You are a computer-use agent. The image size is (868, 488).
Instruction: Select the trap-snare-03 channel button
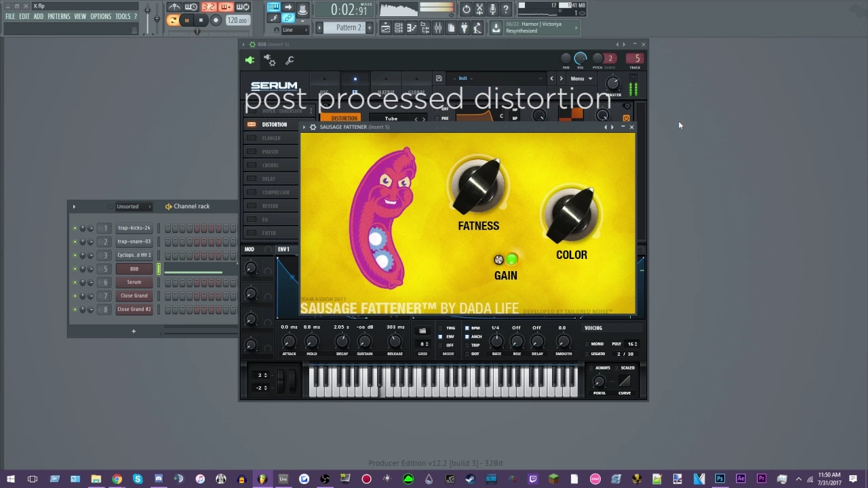pyautogui.click(x=134, y=242)
